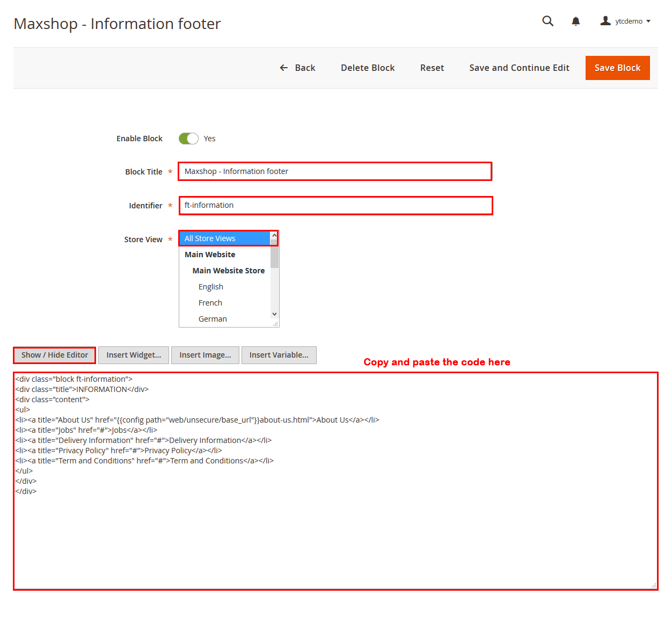This screenshot has width=672, height=617.
Task: Click the Maxshop - Information footer page heading
Action: coord(117,24)
